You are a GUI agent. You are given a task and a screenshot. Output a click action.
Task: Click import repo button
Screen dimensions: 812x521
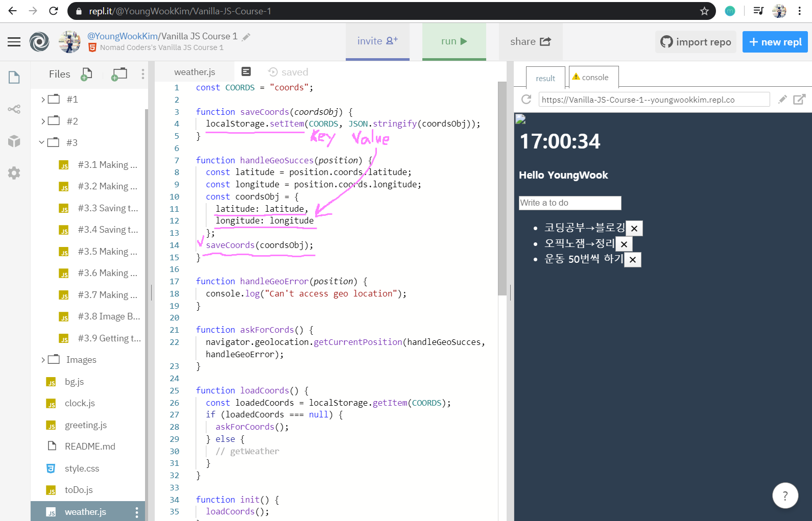tap(696, 42)
